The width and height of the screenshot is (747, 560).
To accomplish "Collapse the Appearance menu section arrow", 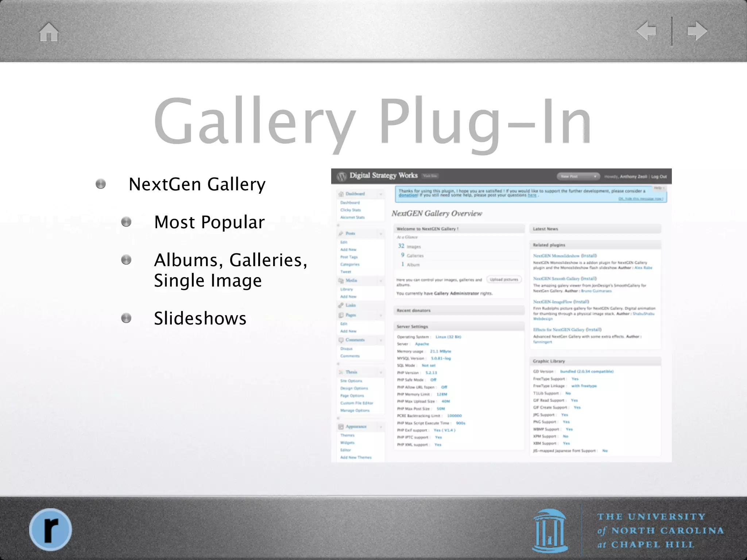I will coord(380,427).
